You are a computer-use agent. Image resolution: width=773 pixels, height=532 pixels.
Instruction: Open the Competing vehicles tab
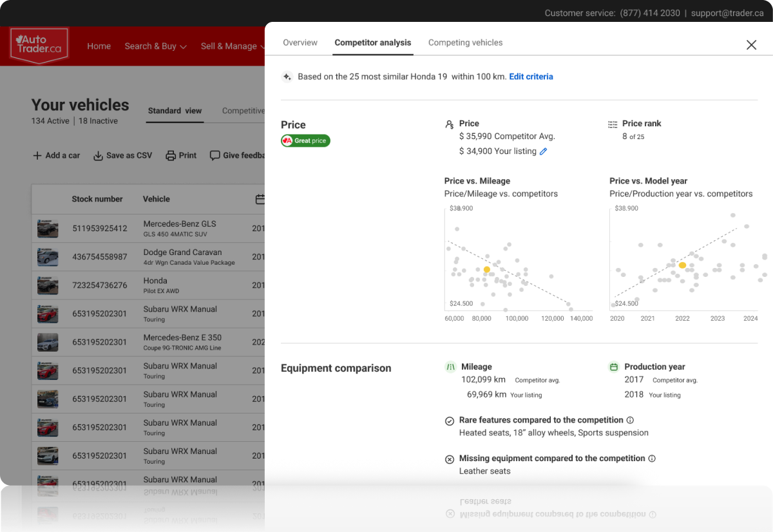pos(465,43)
